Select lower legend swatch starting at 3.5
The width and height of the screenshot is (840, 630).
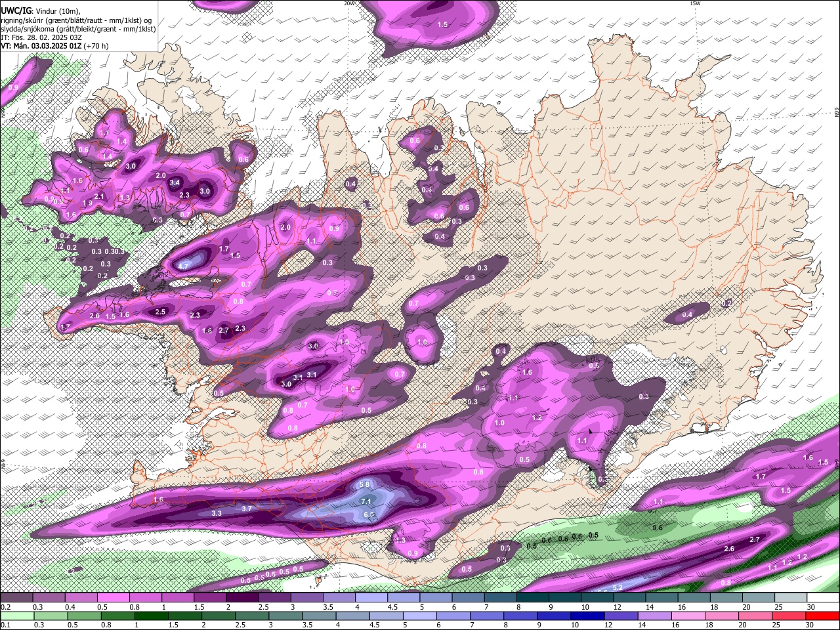(318, 616)
